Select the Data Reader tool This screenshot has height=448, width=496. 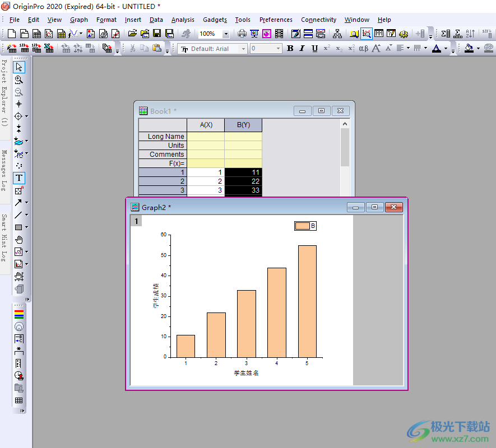point(18,116)
